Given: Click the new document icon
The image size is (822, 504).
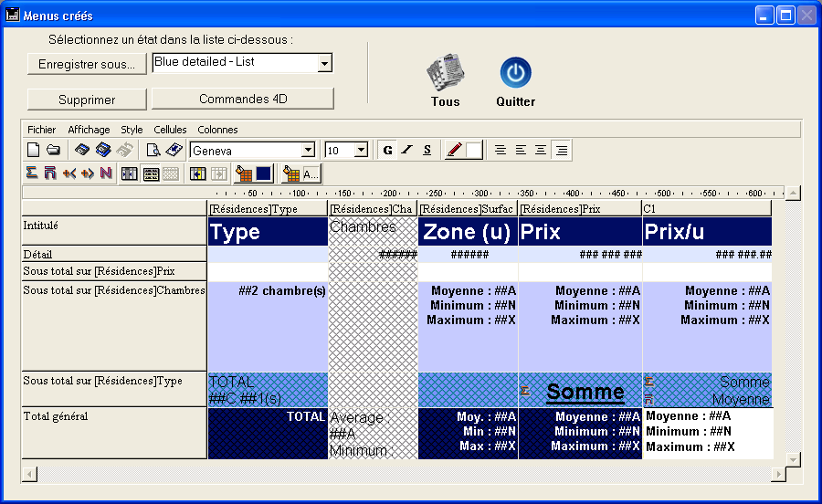Looking at the screenshot, I should [x=33, y=151].
